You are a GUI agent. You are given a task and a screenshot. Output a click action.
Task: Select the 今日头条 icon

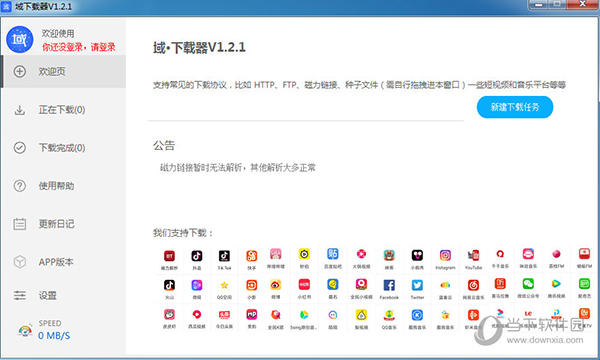pyautogui.click(x=224, y=314)
